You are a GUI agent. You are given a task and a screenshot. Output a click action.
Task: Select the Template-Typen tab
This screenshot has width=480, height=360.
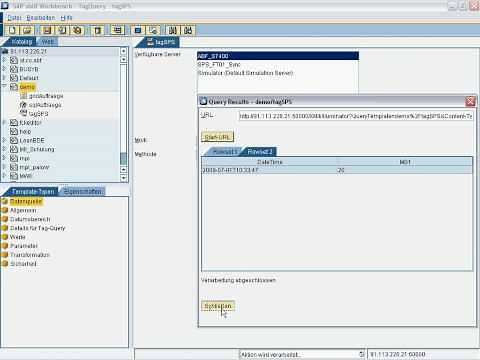coord(33,192)
